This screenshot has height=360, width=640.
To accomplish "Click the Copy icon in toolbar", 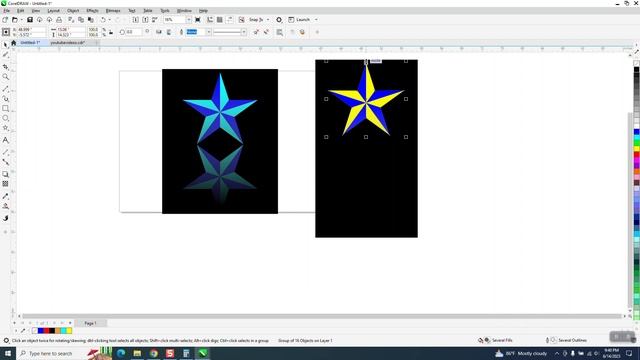I will click(x=81, y=20).
